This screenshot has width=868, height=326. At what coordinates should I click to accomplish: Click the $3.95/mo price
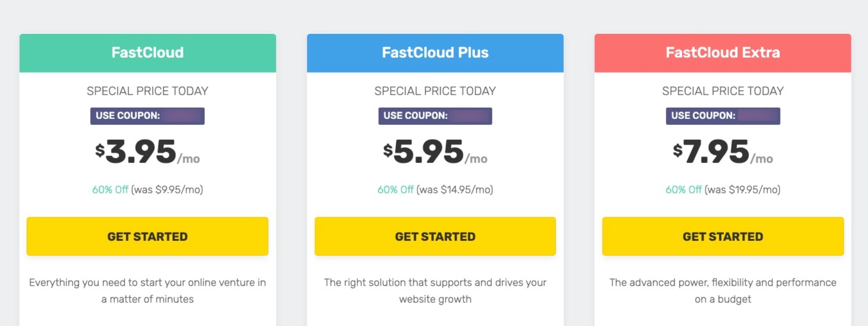click(x=148, y=153)
